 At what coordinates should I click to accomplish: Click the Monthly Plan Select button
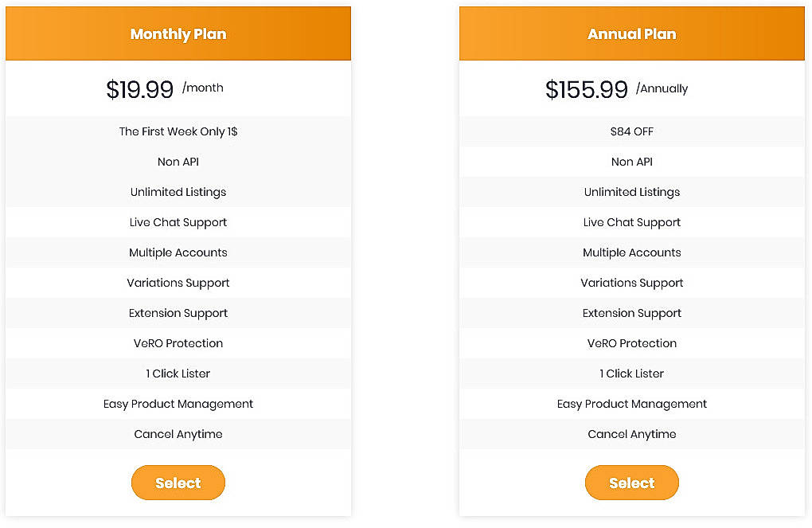click(x=178, y=483)
